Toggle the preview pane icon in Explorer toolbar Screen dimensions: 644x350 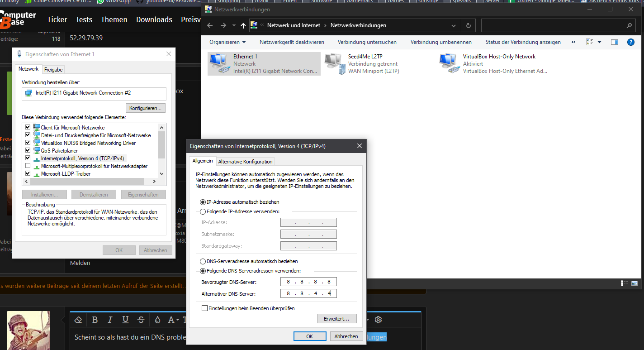click(614, 42)
